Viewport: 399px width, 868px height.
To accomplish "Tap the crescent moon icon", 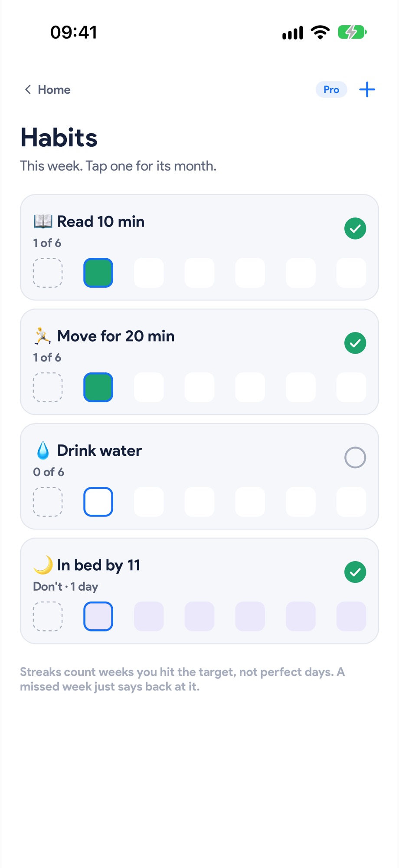I will pyautogui.click(x=43, y=565).
